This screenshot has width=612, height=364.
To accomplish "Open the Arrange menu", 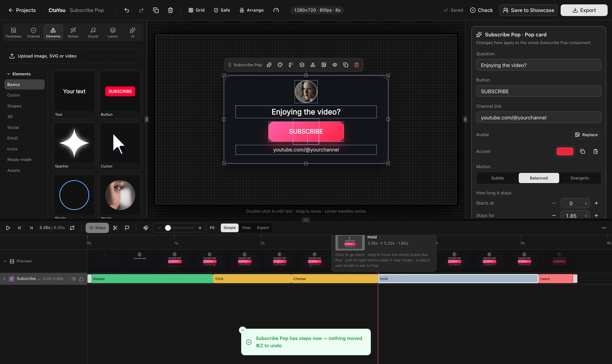I will [251, 10].
